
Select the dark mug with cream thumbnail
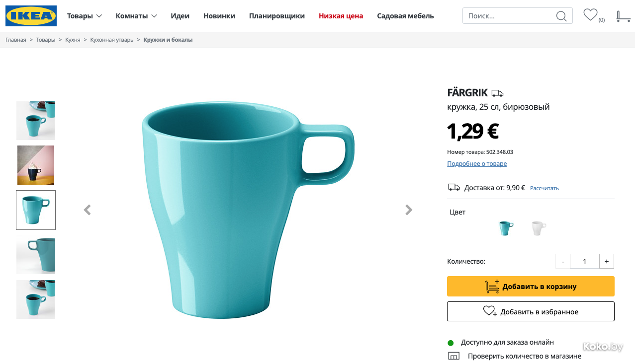(36, 165)
